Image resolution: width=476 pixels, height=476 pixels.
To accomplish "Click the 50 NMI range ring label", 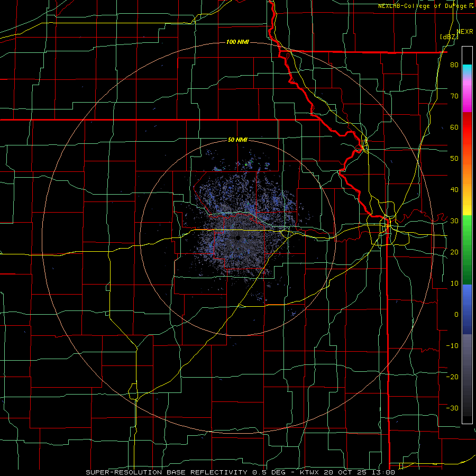I will (x=237, y=140).
